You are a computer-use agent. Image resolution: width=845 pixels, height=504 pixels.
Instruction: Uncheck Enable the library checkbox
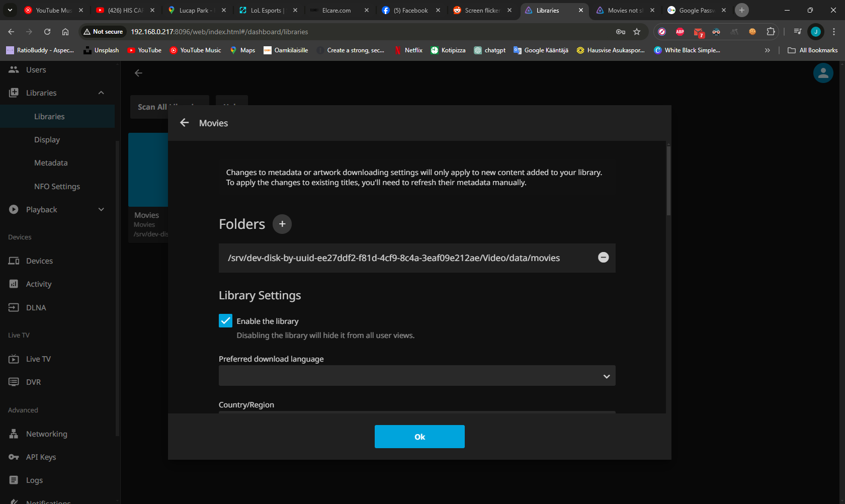tap(225, 321)
